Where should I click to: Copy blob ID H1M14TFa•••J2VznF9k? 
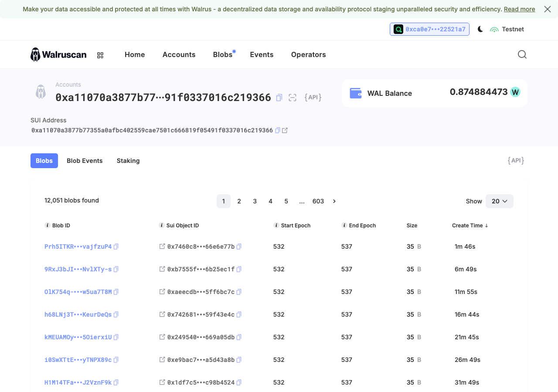[116, 382]
